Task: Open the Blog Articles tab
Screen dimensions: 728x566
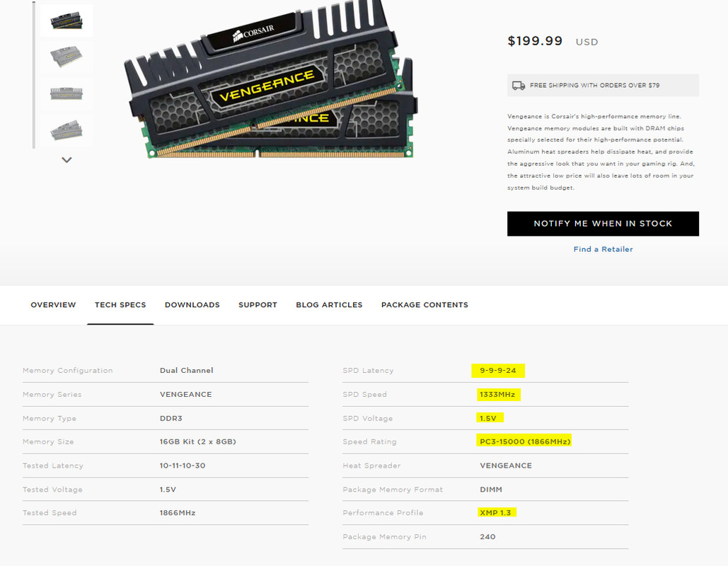Action: click(329, 305)
